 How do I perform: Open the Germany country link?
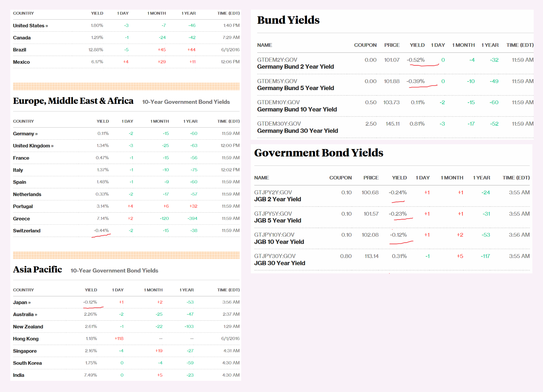point(25,134)
